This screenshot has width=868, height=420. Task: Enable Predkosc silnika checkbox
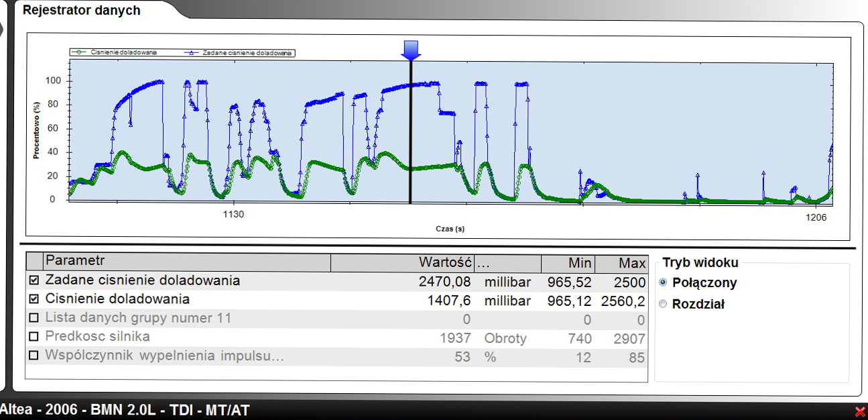click(34, 337)
